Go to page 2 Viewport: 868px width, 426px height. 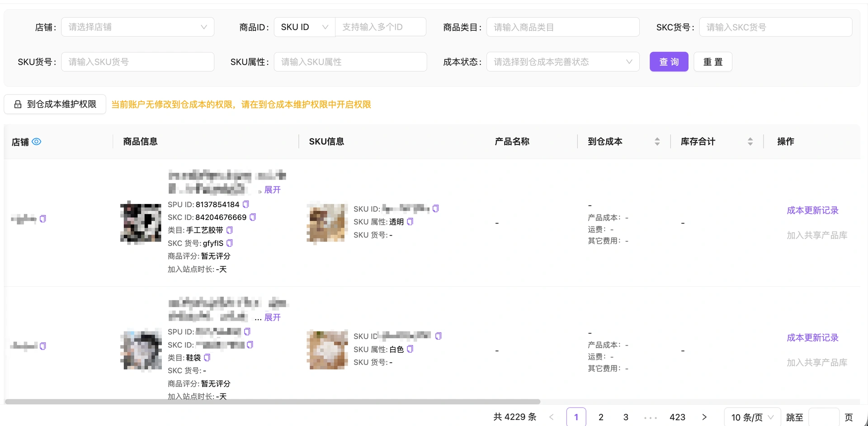click(x=601, y=417)
